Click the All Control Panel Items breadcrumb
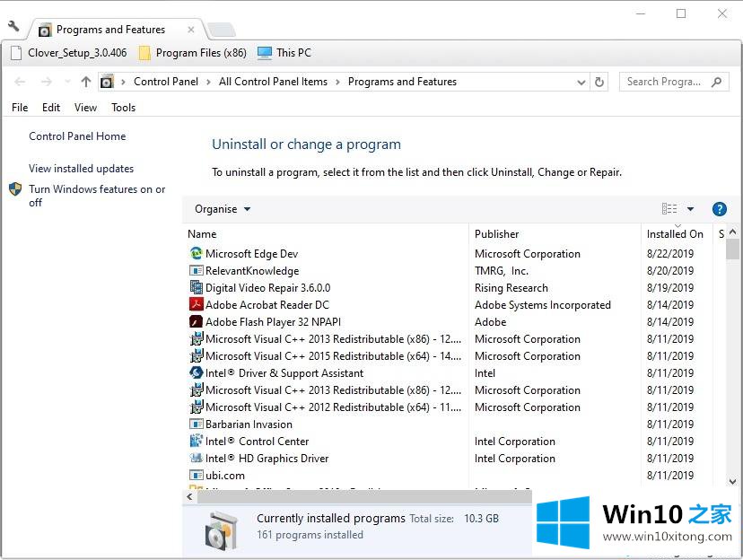Viewport: 743px width, 560px height. (x=273, y=82)
